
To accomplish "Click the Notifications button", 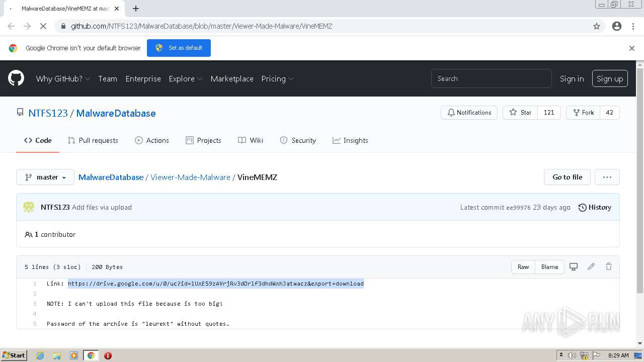I will click(x=469, y=113).
